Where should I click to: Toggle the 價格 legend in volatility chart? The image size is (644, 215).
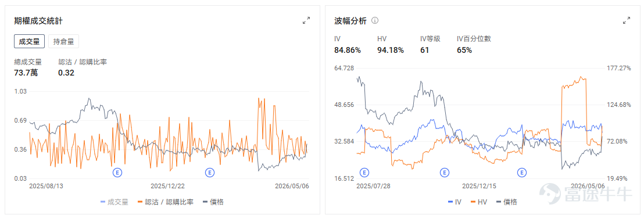coord(506,202)
